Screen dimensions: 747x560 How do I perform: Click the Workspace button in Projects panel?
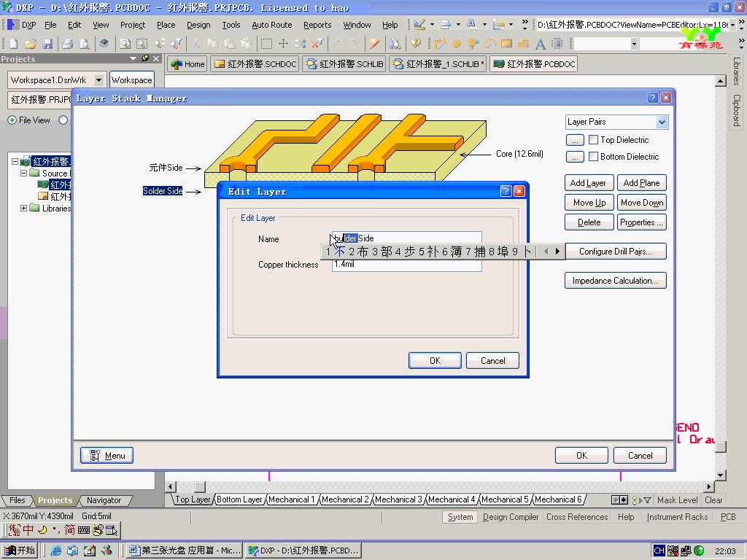coord(132,80)
